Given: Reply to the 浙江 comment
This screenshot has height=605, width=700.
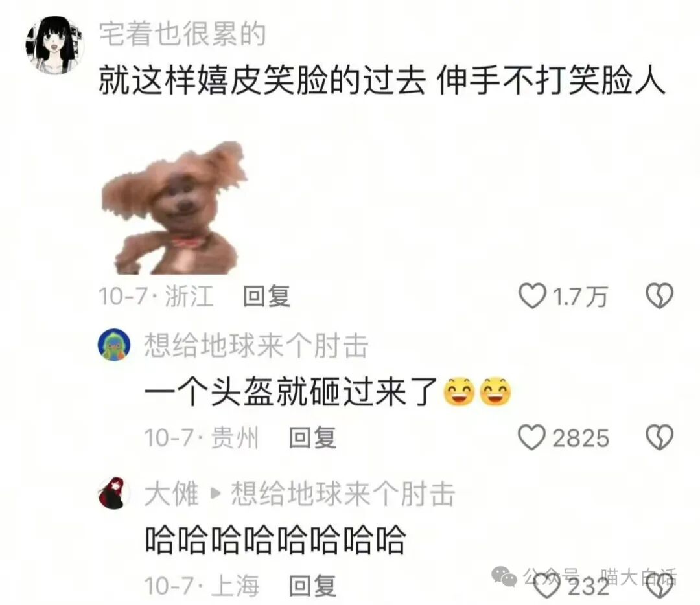Looking at the screenshot, I should pyautogui.click(x=266, y=296).
